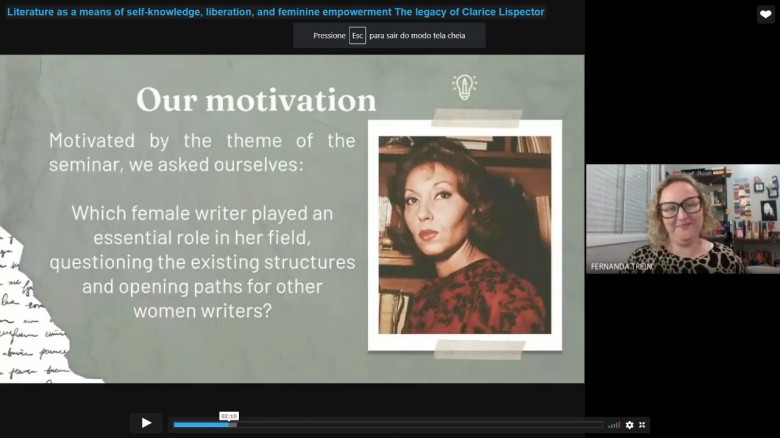Click the Clarice Lispector portrait photo

point(464,235)
